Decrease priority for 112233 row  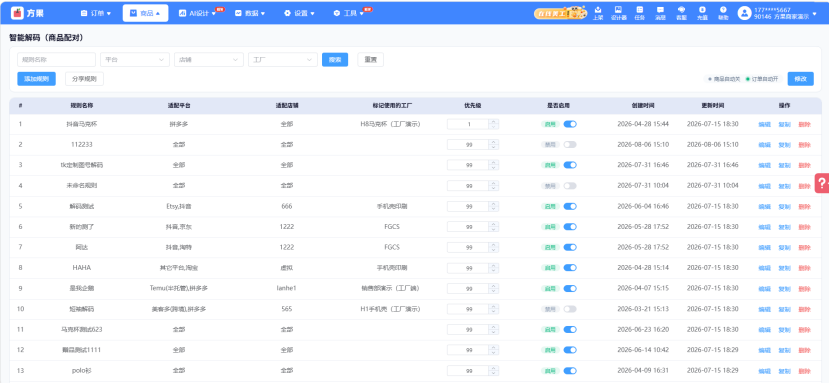pos(494,147)
